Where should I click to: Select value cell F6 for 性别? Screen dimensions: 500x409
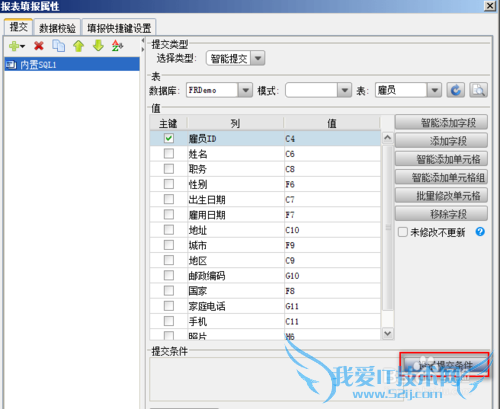click(x=332, y=184)
